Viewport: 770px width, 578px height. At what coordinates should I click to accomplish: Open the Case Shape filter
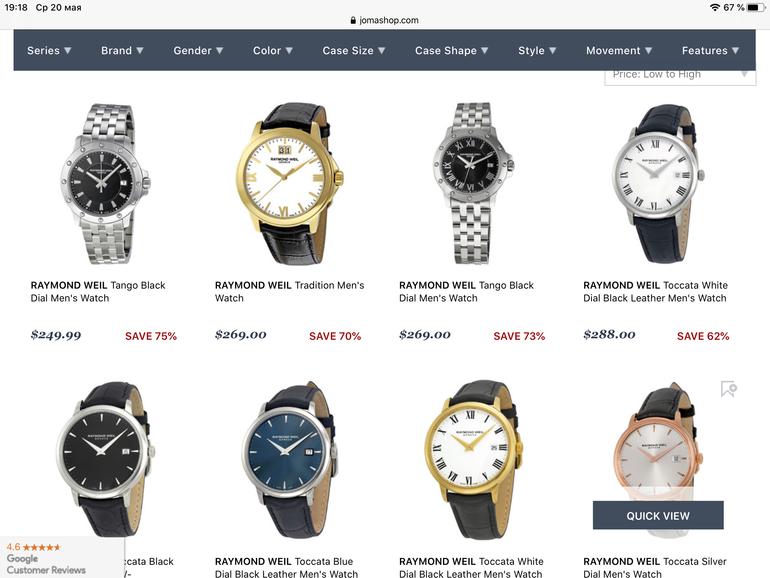(452, 51)
